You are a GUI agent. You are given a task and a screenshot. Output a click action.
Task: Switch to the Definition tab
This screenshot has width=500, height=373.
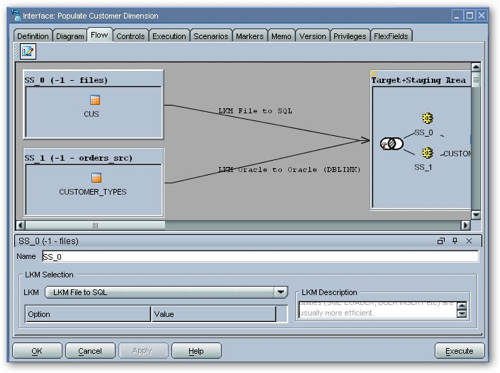click(x=33, y=36)
